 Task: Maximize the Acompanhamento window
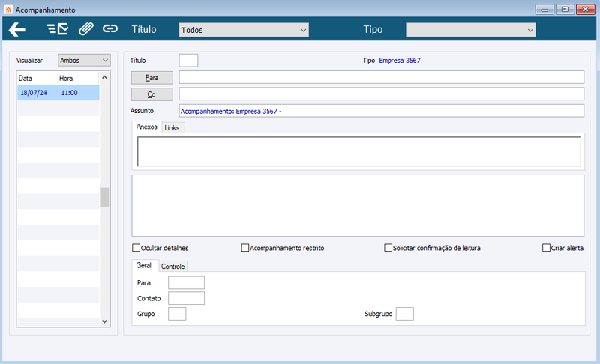coord(565,10)
